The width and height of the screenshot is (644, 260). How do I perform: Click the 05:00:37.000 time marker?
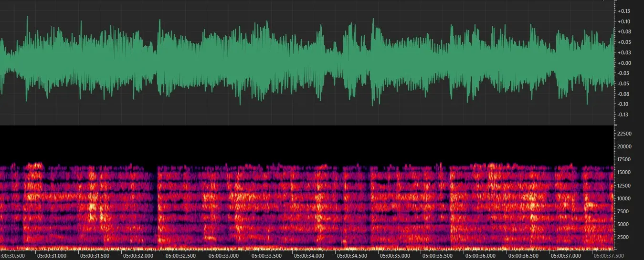click(x=565, y=256)
